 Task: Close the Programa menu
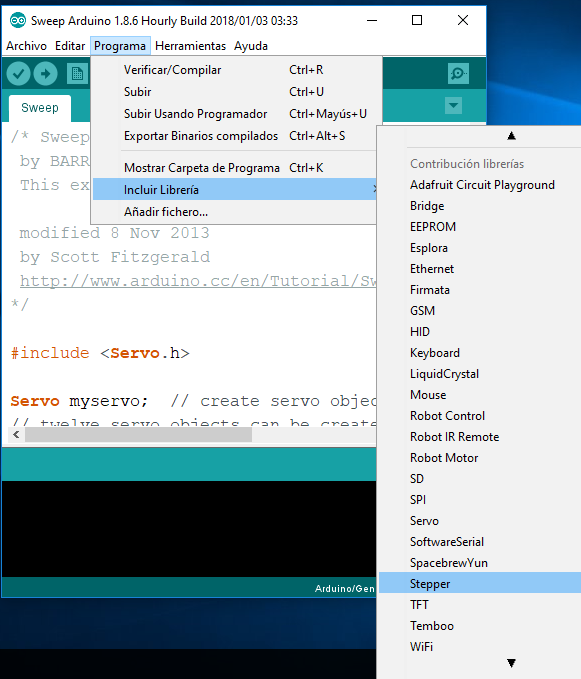click(x=120, y=46)
